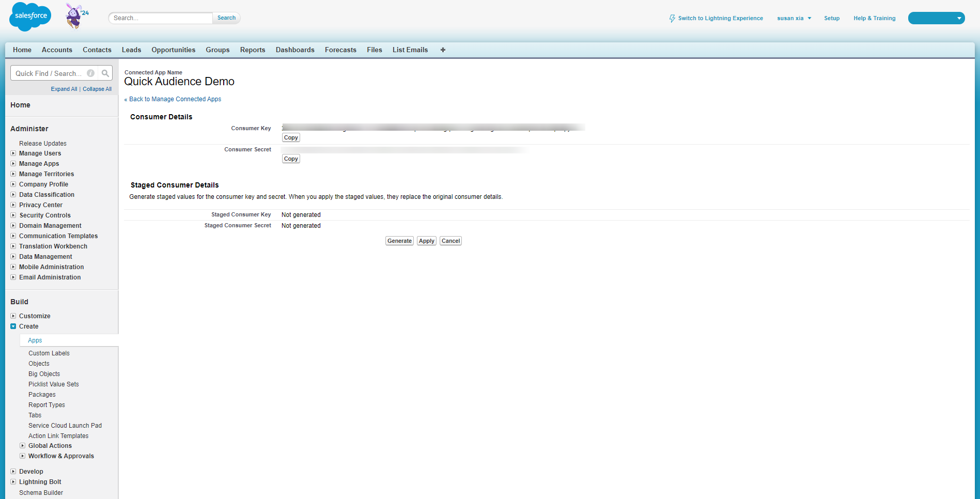This screenshot has width=980, height=499.
Task: Open Help & Training
Action: pos(875,18)
